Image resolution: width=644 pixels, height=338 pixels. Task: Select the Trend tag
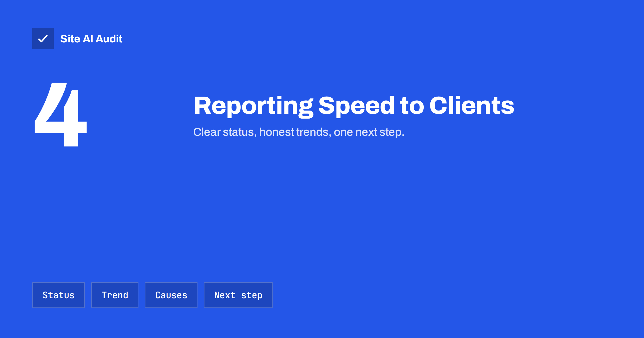[x=115, y=295]
